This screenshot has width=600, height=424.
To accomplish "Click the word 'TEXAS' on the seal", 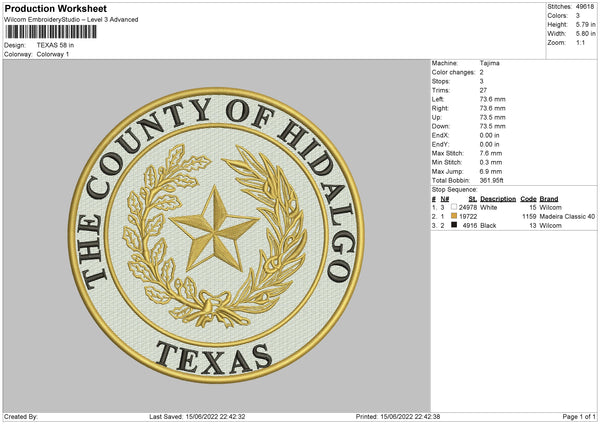I will pyautogui.click(x=214, y=359).
